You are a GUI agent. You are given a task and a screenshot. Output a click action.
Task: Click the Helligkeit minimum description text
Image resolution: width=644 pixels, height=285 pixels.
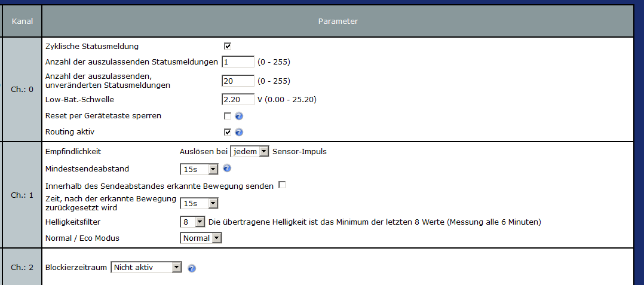(375, 222)
